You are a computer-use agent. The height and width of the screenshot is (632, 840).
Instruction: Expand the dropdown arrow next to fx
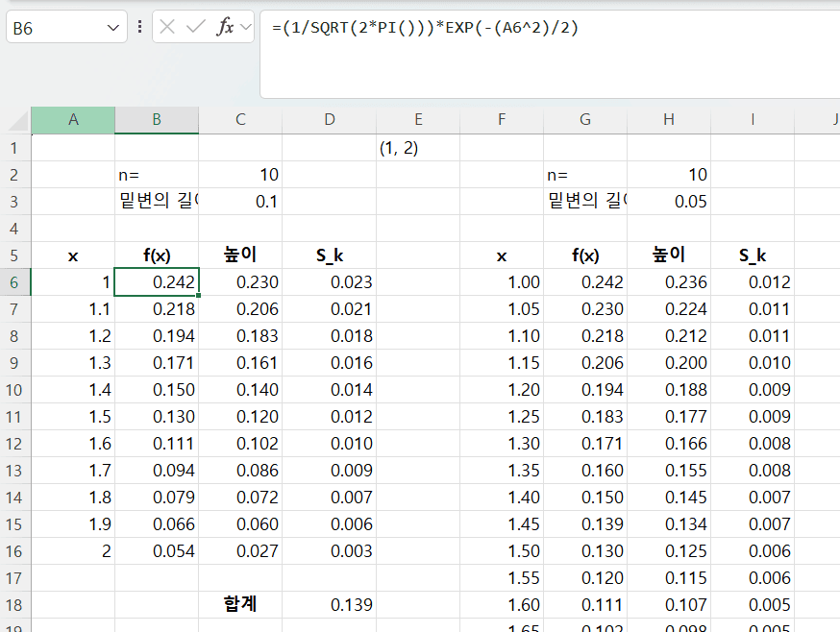[246, 27]
